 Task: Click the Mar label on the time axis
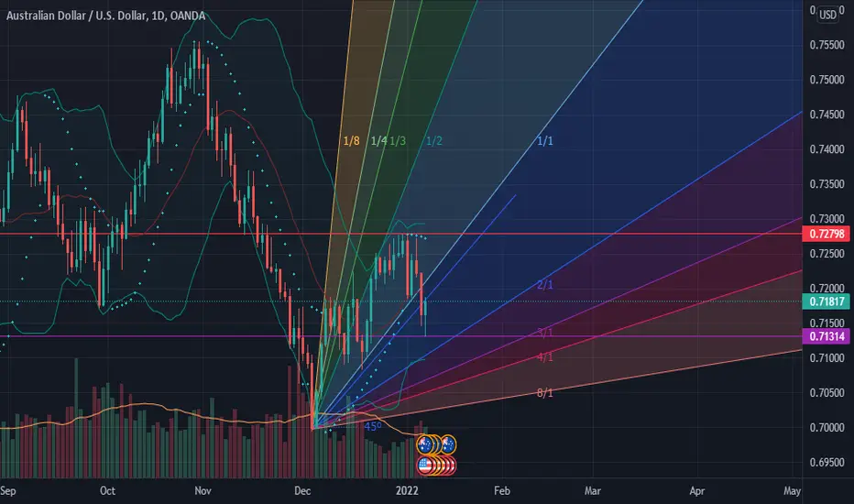[x=593, y=491]
